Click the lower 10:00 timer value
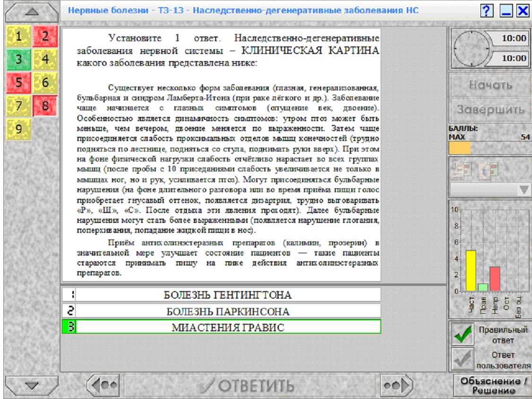The image size is (532, 399). point(514,58)
